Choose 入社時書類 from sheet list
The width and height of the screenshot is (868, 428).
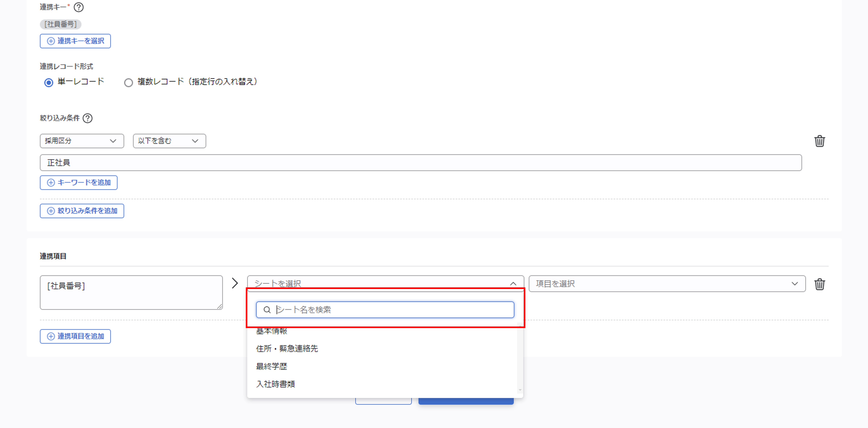click(x=275, y=384)
